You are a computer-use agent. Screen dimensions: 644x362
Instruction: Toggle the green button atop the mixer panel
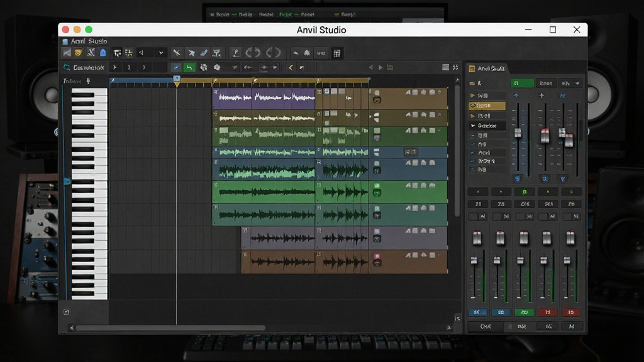[522, 84]
